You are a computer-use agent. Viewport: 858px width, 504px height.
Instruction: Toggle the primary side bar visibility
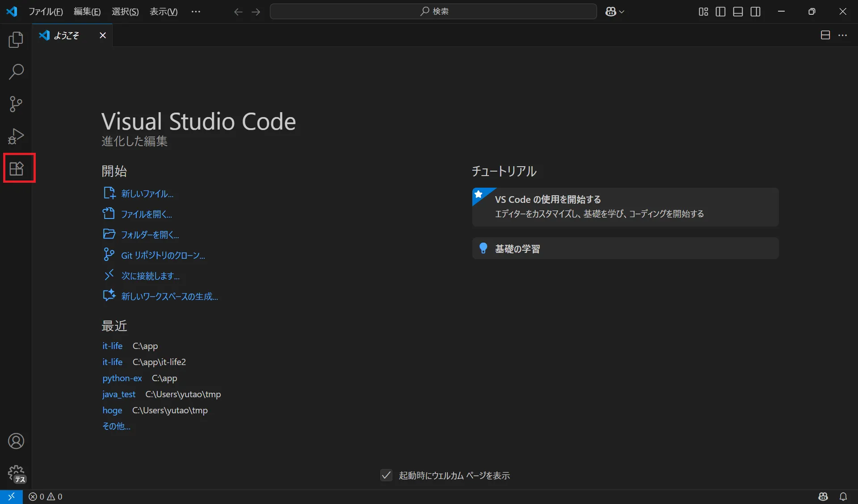[x=721, y=12]
